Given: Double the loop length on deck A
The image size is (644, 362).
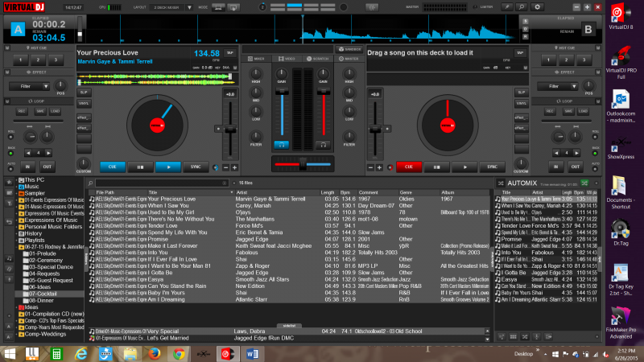Looking at the screenshot, I should pos(48,153).
